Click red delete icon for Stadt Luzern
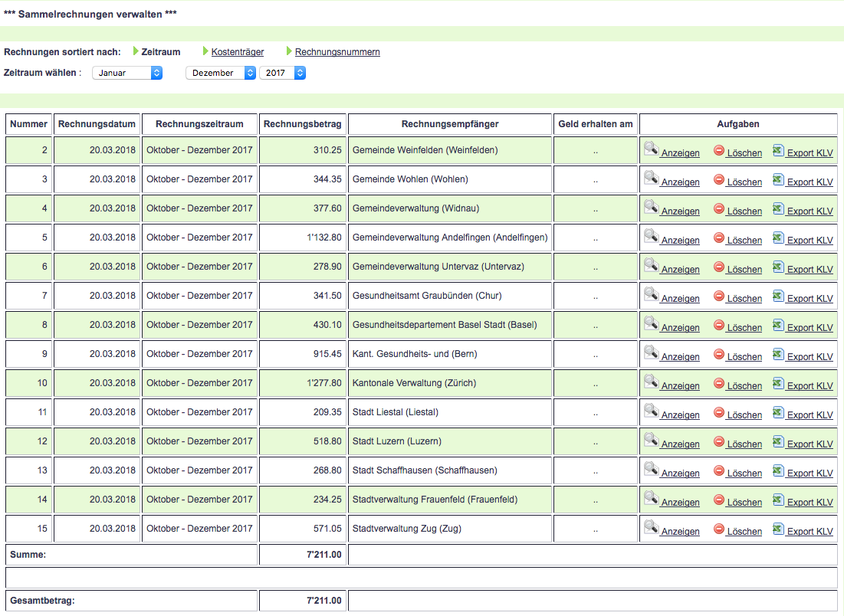Image resolution: width=844 pixels, height=616 pixels. click(x=718, y=441)
